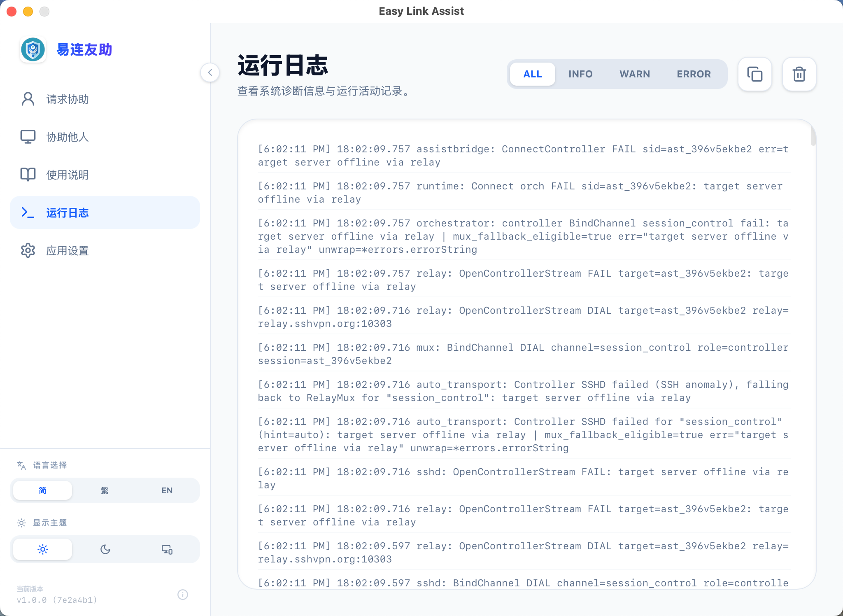843x616 pixels.
Task: Filter logs by WARN
Action: coord(635,74)
